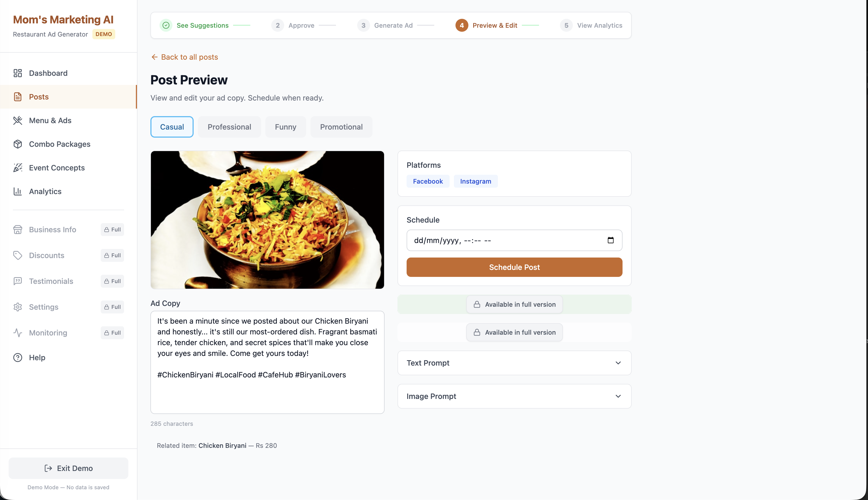The height and width of the screenshot is (500, 868).
Task: Click the Monitoring activity icon
Action: click(x=18, y=333)
